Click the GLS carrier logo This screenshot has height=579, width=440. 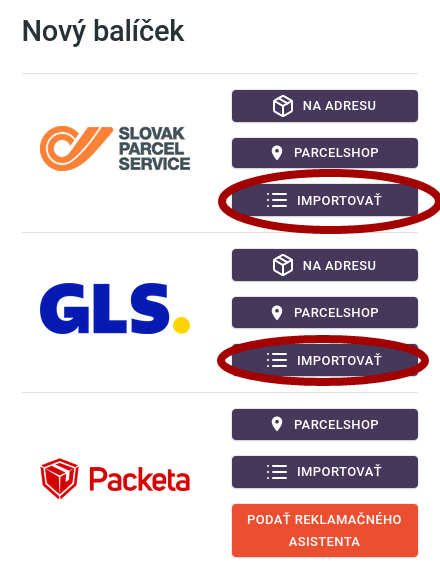point(115,309)
